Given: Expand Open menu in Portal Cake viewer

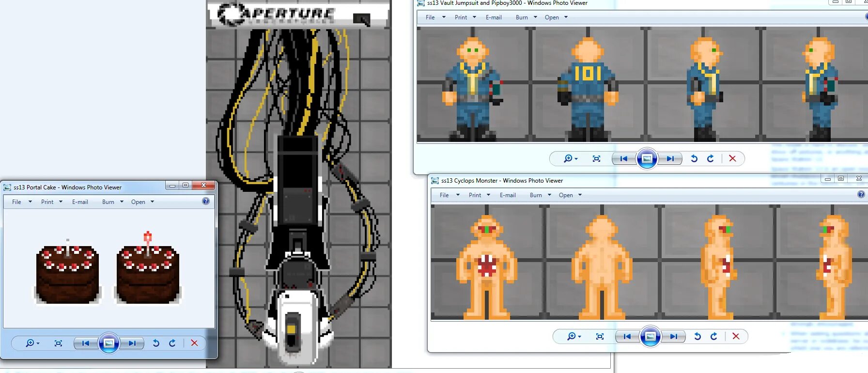Looking at the screenshot, I should [152, 202].
